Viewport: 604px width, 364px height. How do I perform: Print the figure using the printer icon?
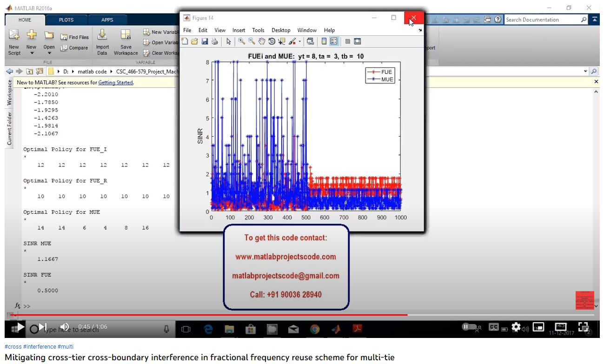[x=214, y=41]
